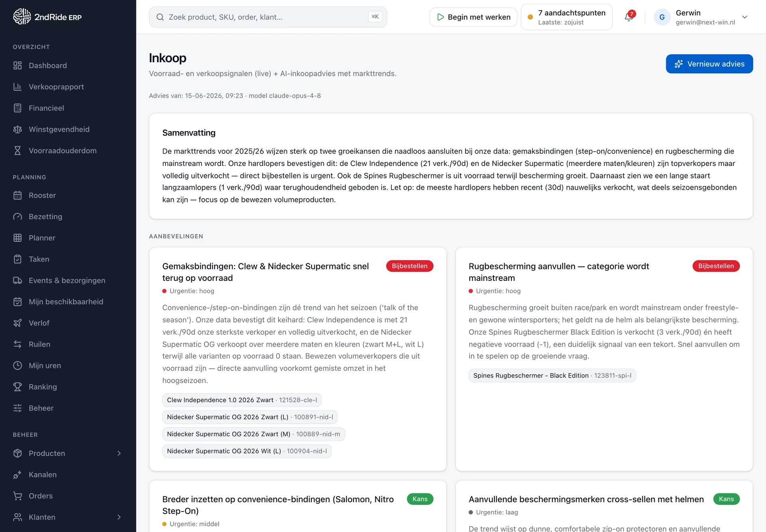This screenshot has width=766, height=532.
Task: Click the ⌘K shortcut hint
Action: click(x=375, y=17)
